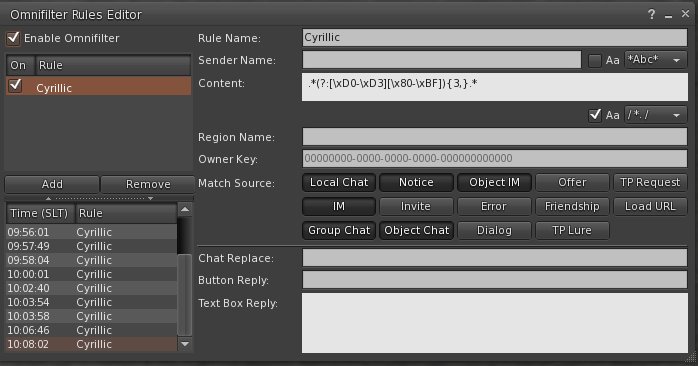698x366 pixels.
Task: Select log entry at 10:08:02
Action: (x=91, y=344)
